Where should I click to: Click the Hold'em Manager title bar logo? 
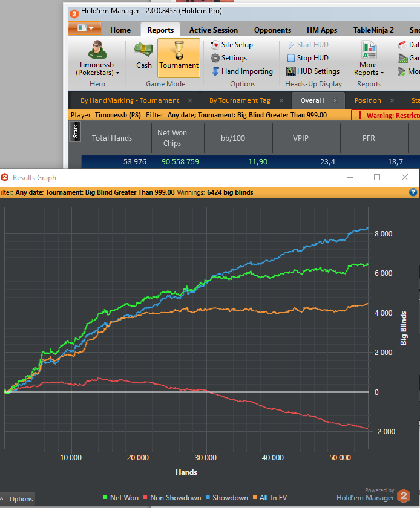(x=74, y=14)
